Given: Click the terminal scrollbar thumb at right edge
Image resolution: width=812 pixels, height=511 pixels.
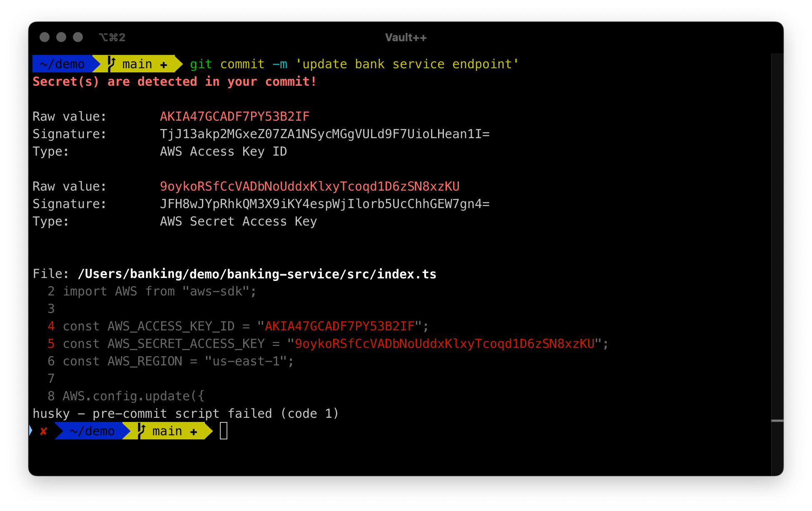Looking at the screenshot, I should click(x=777, y=421).
